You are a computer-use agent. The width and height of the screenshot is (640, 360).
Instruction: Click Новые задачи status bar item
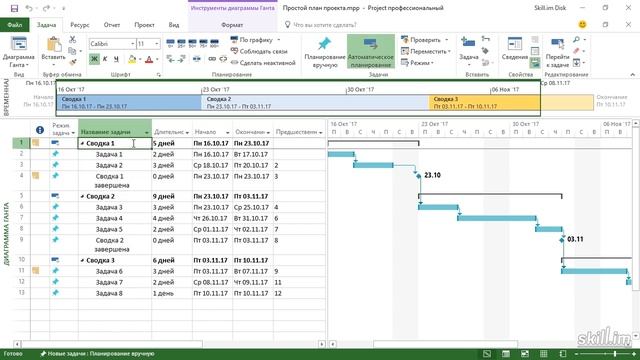click(x=98, y=354)
